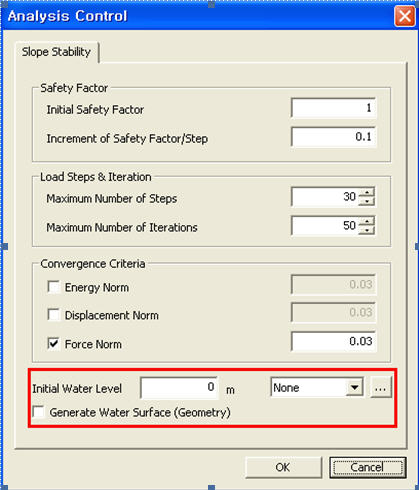
Task: Click the Maximum Number of Steps value field
Action: (x=325, y=197)
